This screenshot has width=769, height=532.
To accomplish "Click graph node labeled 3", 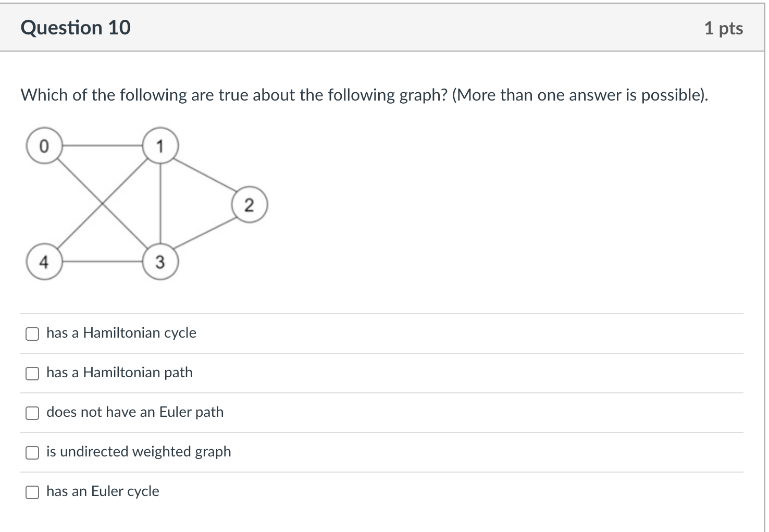I will pos(160,261).
